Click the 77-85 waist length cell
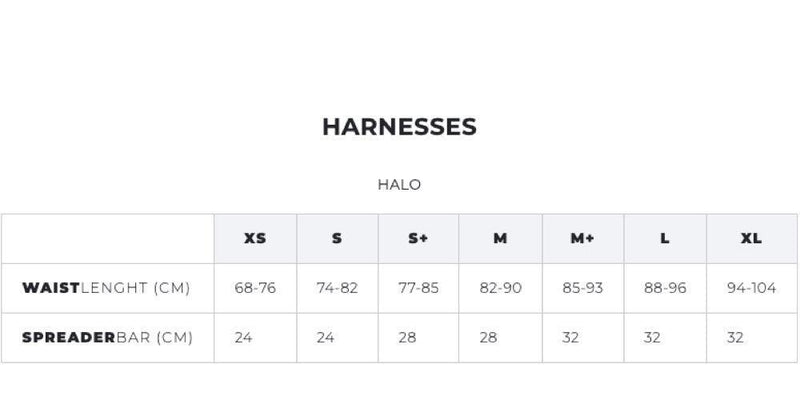The image size is (800, 400). [x=419, y=288]
